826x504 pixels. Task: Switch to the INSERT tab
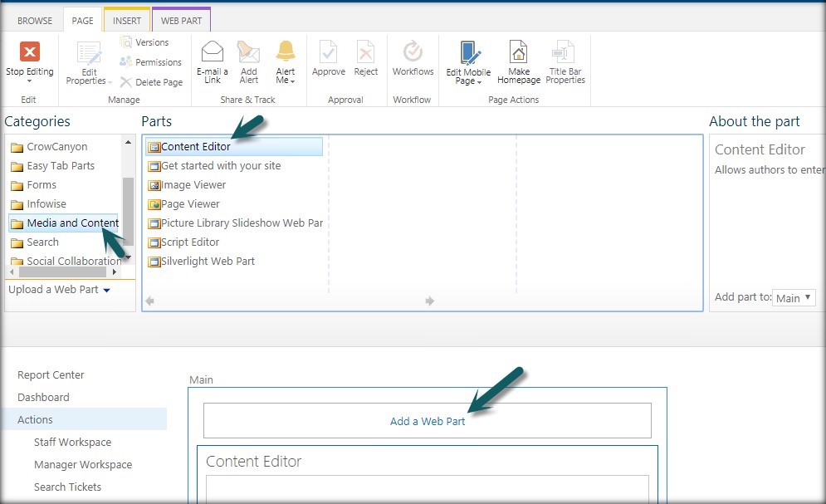[x=127, y=21]
